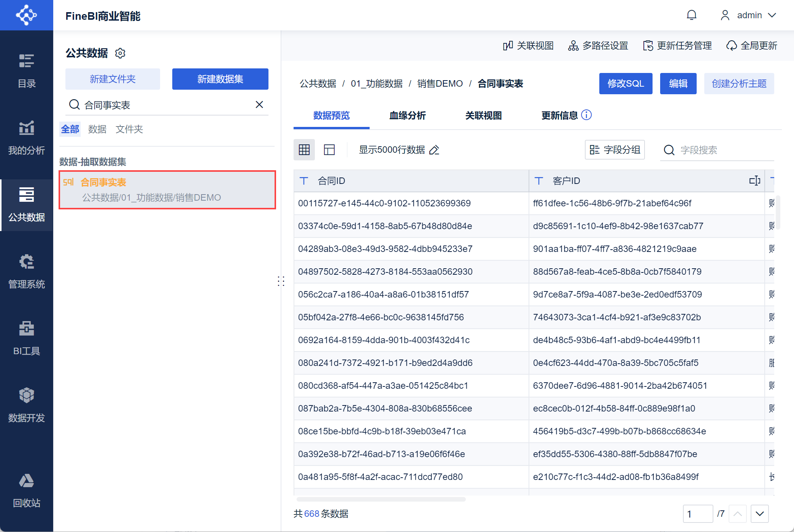Click the info icon beside 更新信息
This screenshot has height=532, width=794.
pos(586,115)
